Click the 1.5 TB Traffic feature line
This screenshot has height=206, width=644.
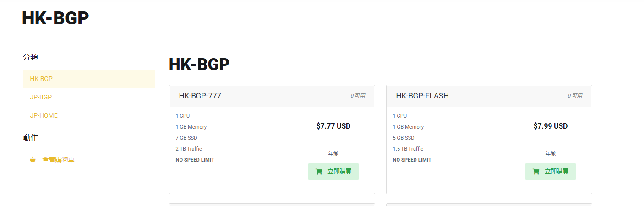(408, 149)
